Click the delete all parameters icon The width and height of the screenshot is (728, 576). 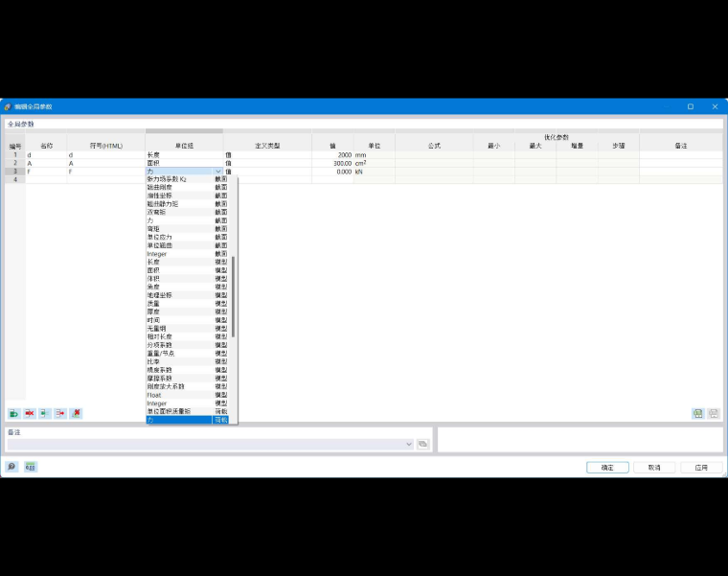coord(76,413)
